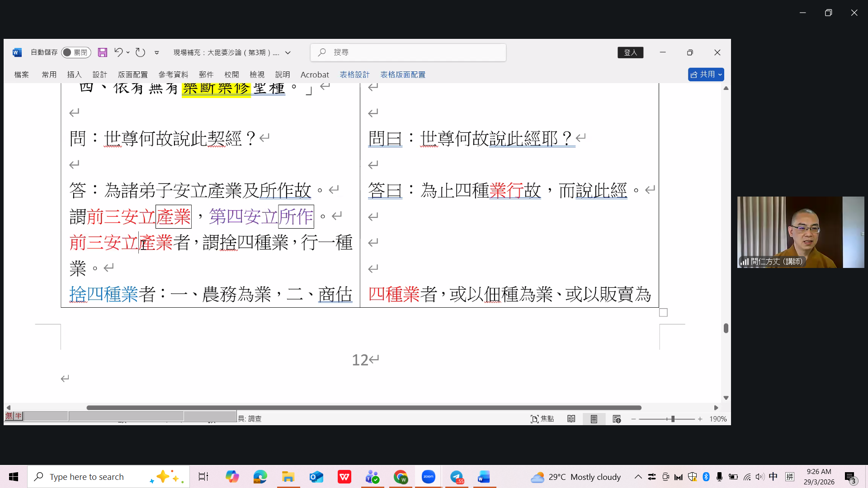The height and width of the screenshot is (488, 868).
Task: Open the 表格設計 ribbon tab
Action: (354, 75)
